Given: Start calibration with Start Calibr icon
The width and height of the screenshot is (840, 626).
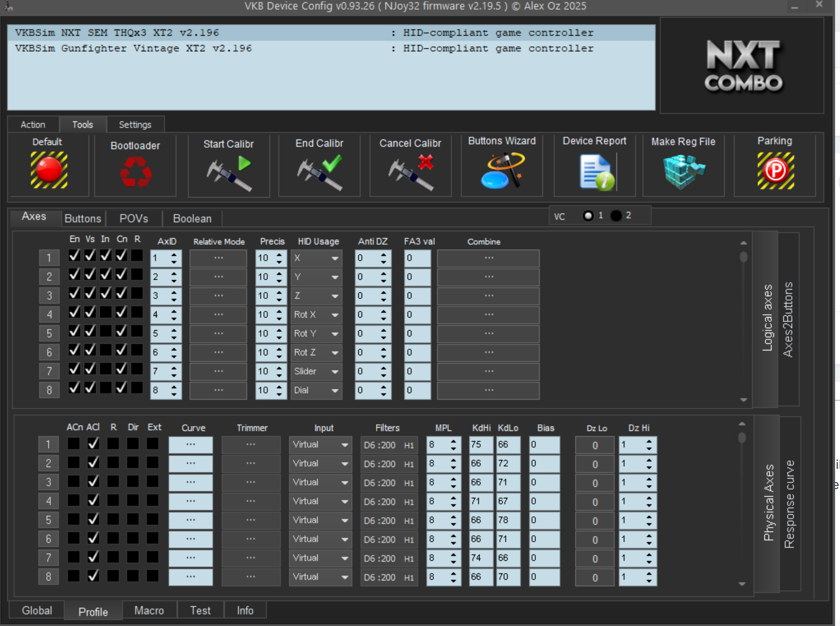Looking at the screenshot, I should pyautogui.click(x=229, y=174).
